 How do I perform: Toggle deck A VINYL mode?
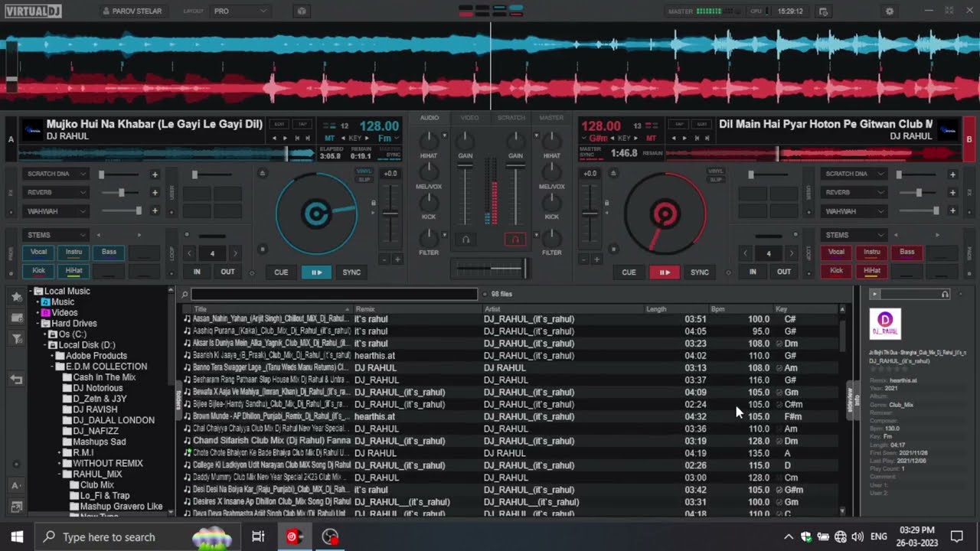[364, 171]
